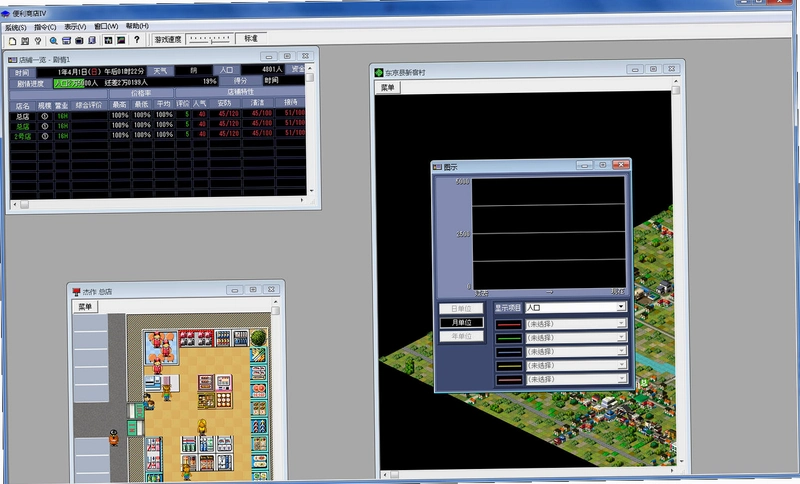Click the 游戏速度 game speed slider
The image size is (800, 484).
[210, 39]
